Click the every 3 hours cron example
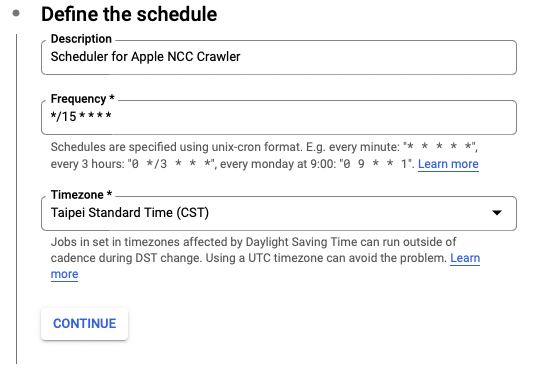This screenshot has width=547, height=368. tap(134, 164)
